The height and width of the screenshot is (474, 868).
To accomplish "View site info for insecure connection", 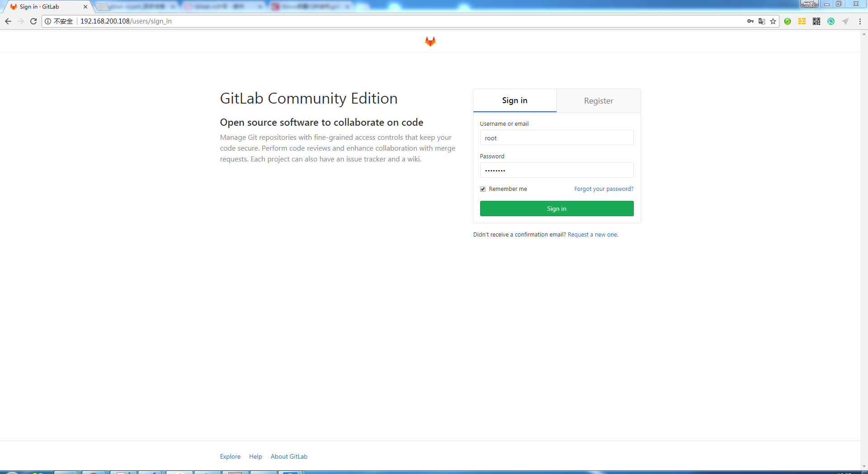I will [x=48, y=21].
